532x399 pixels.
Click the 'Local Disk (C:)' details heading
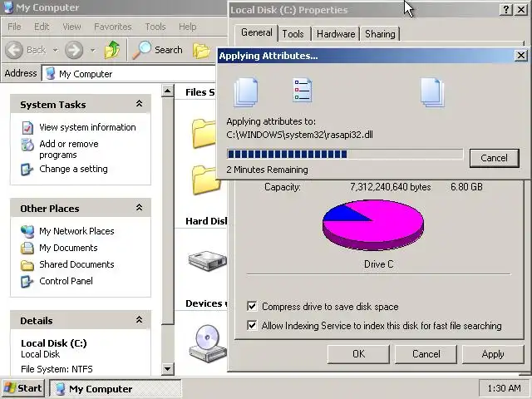[54, 343]
